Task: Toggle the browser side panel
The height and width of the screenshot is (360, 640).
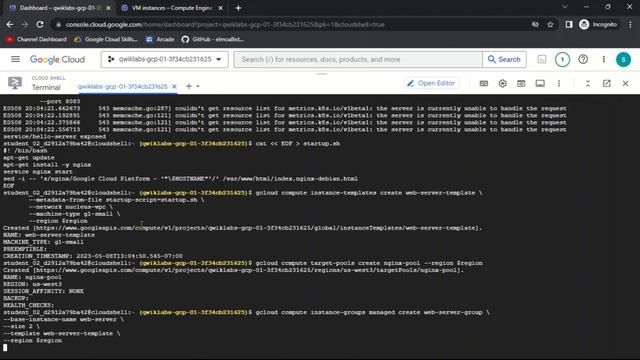Action: (569, 24)
